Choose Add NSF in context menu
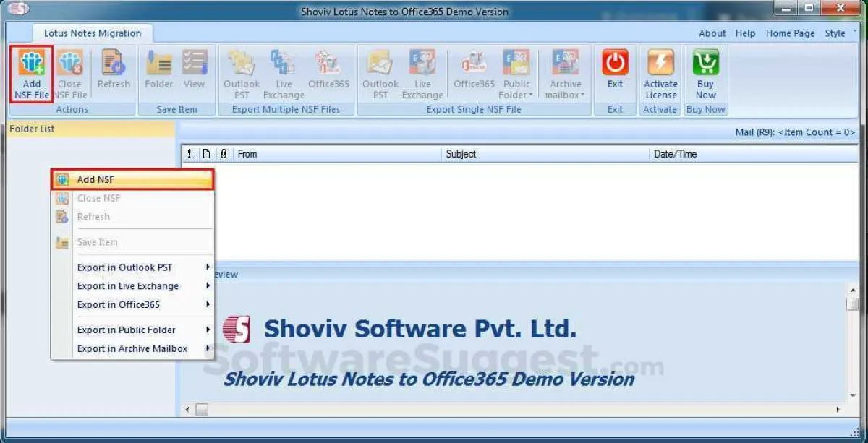 (x=132, y=180)
